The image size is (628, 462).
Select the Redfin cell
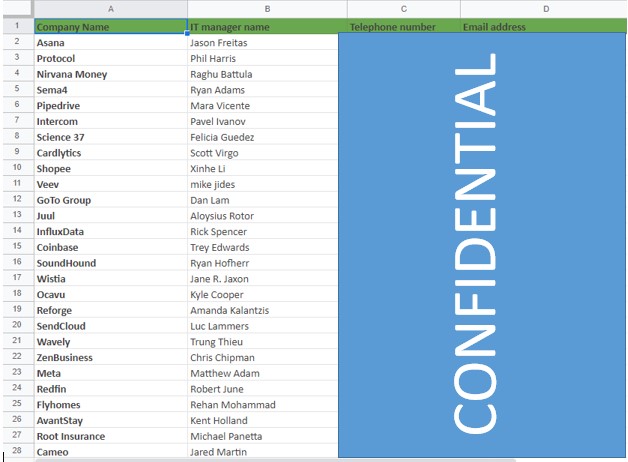111,389
